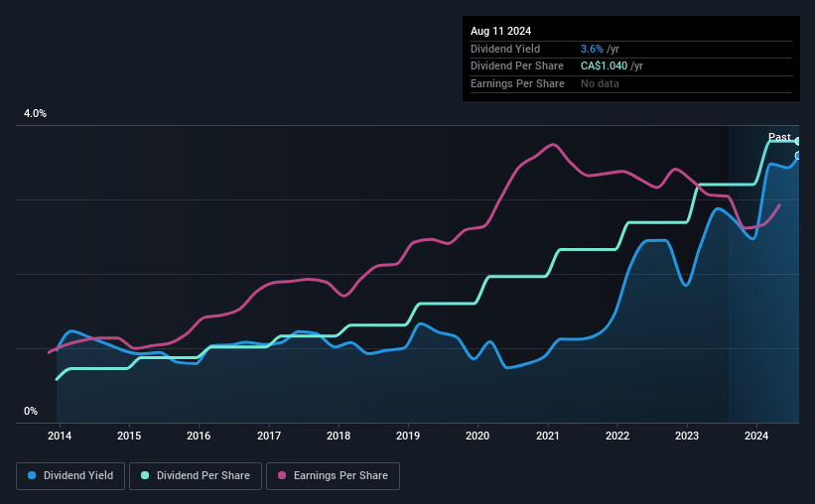The height and width of the screenshot is (504, 815).
Task: Click the 3.6% Dividend Yield tooltip value
Action: pyautogui.click(x=592, y=49)
